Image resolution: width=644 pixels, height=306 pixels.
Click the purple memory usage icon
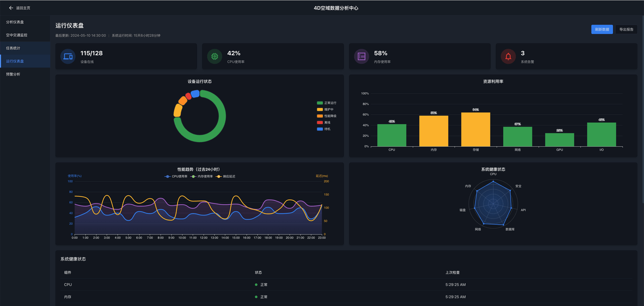(361, 56)
